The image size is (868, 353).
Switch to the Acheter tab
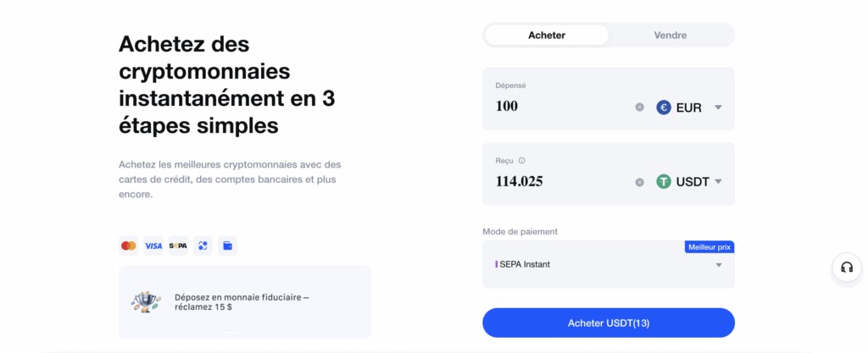[x=547, y=36]
